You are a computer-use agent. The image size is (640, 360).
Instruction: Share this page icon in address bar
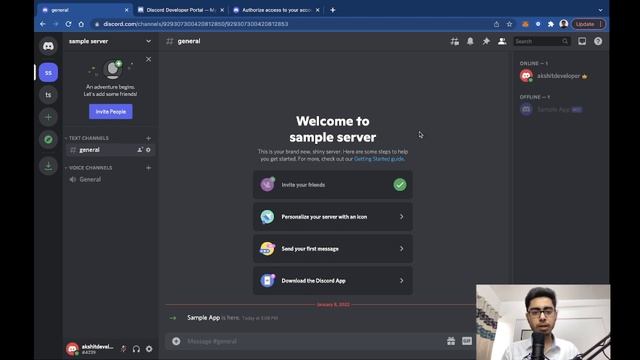tap(496, 24)
